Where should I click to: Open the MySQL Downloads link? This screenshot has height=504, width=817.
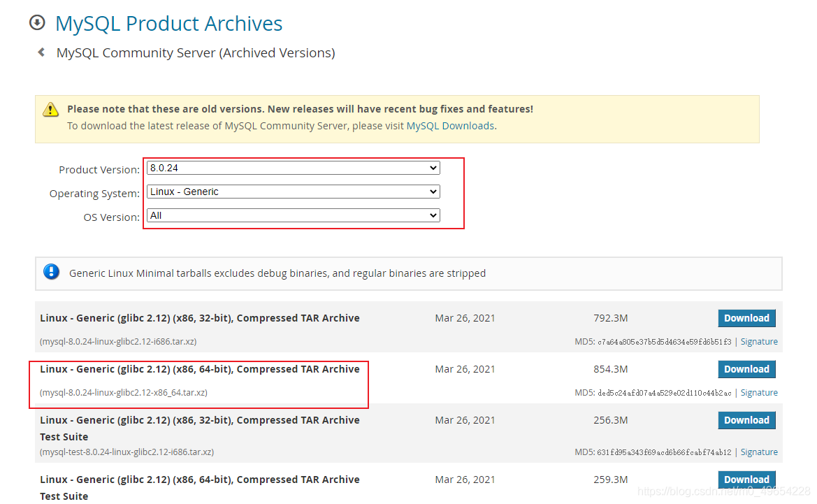pos(450,126)
